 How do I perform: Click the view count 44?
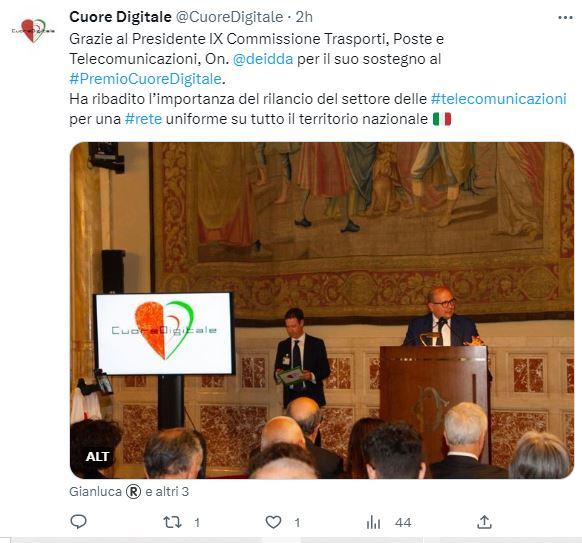(403, 523)
